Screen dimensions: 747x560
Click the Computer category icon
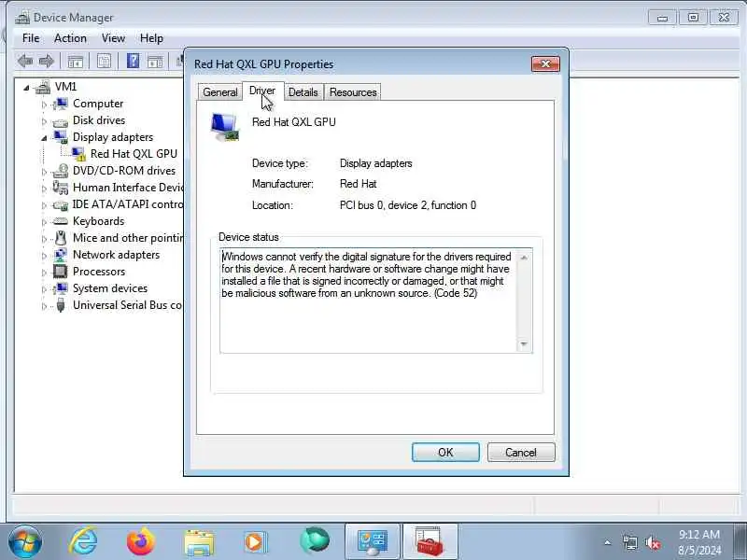tap(61, 104)
